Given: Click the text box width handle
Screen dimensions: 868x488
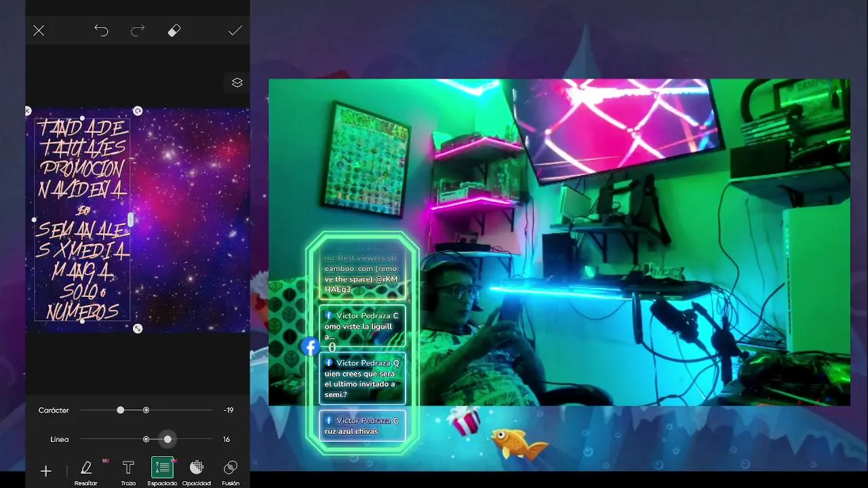Looking at the screenshot, I should click(x=131, y=220).
